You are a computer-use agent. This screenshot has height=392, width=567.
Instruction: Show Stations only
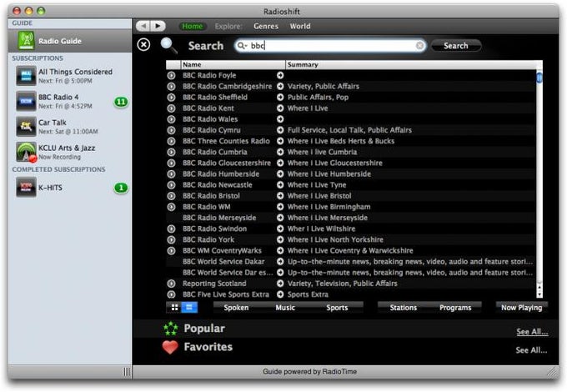tap(404, 308)
